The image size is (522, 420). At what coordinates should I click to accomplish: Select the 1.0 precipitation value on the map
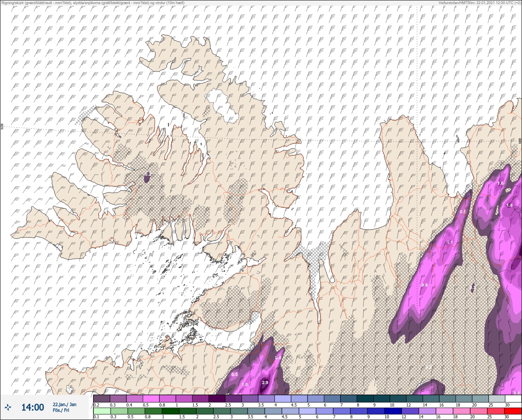[x=245, y=385]
